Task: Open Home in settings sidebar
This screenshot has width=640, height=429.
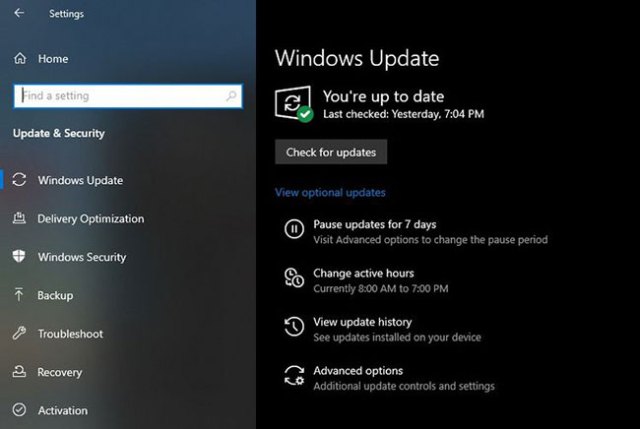Action: [53, 59]
